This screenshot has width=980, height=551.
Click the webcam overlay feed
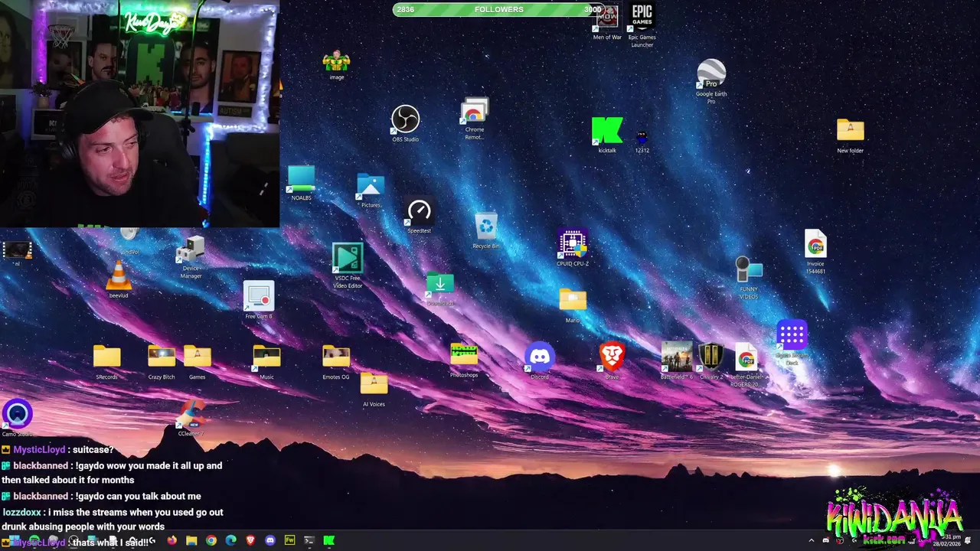point(139,113)
